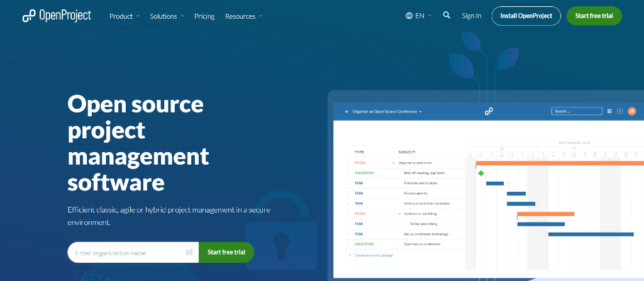Click the SUBJECT column header
The height and width of the screenshot is (281, 644).
407,152
